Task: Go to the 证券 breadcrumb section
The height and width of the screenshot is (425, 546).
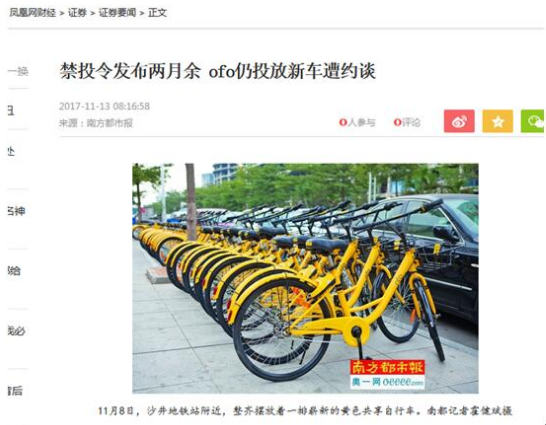Action: [x=77, y=13]
